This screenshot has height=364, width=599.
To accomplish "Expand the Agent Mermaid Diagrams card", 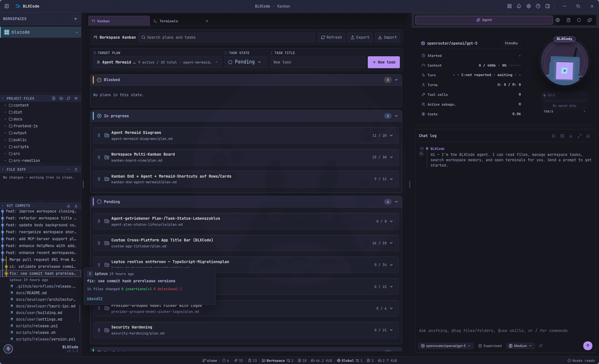I will click(x=391, y=135).
